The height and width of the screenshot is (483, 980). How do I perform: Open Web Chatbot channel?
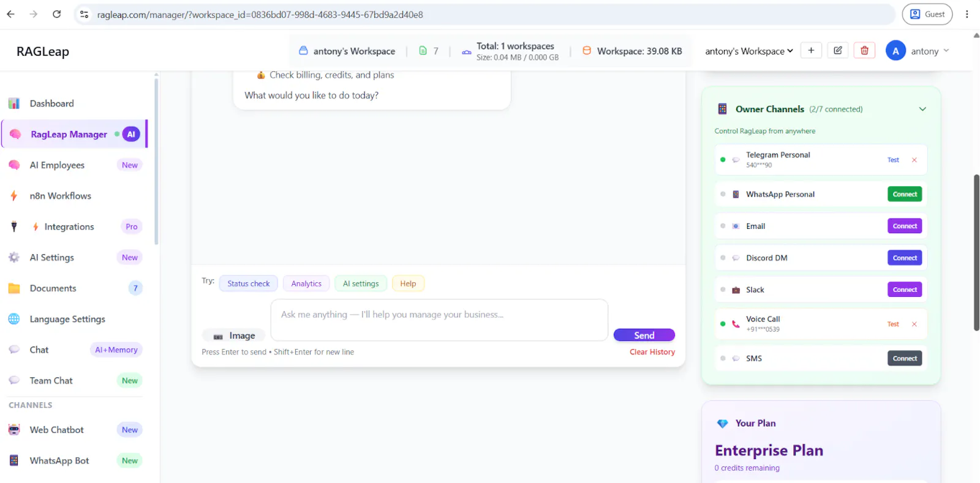(73, 430)
